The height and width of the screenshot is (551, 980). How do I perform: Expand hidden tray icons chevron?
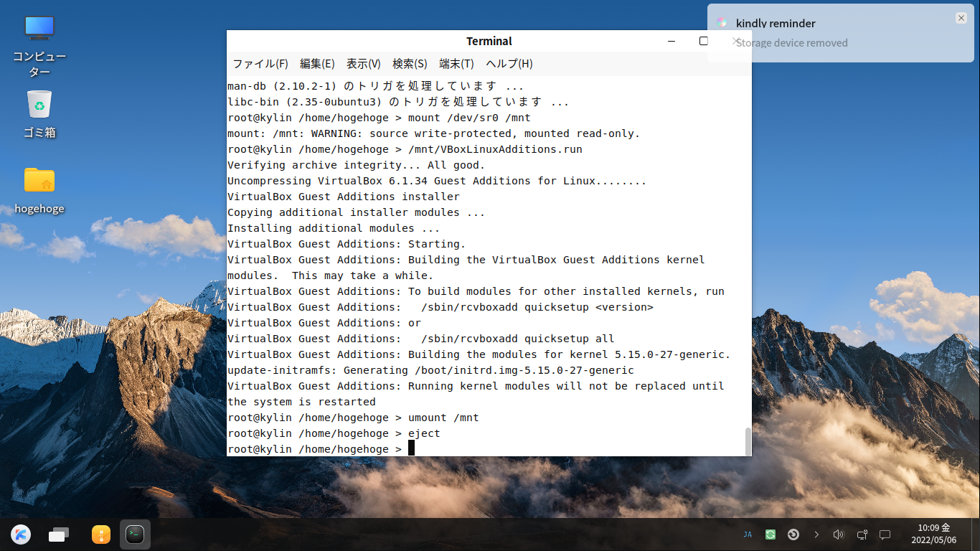[816, 534]
